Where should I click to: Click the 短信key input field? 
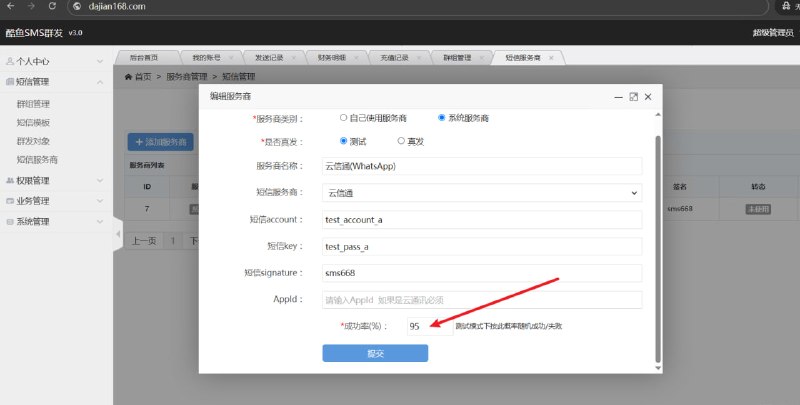(x=482, y=246)
